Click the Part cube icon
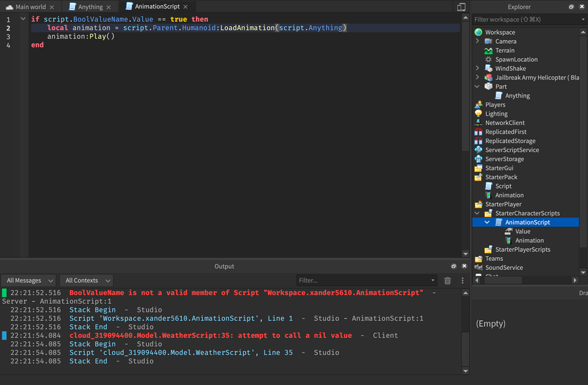Viewport: 588px width, 385px height. (x=488, y=86)
